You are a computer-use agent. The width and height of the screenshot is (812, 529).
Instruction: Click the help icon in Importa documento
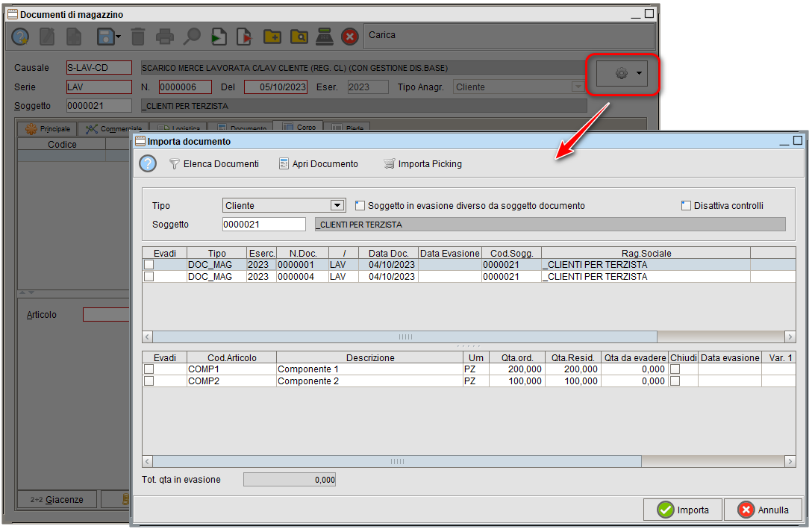[x=148, y=163]
